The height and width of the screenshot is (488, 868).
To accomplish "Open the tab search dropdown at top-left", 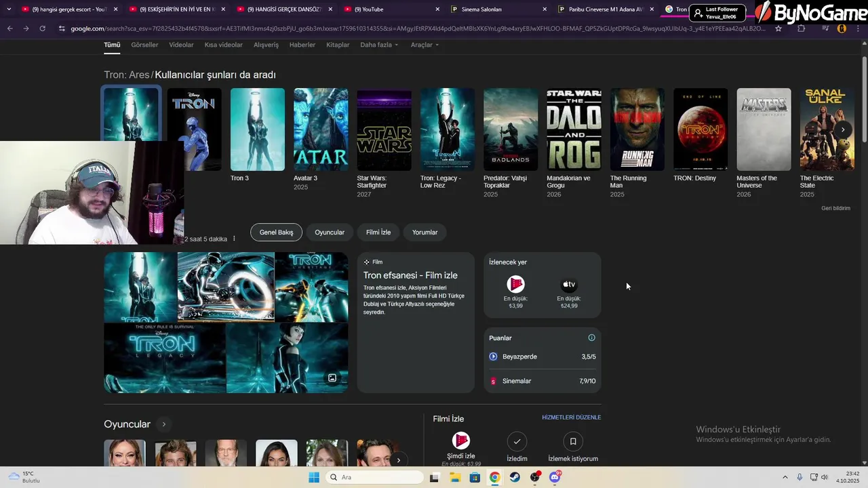I will click(9, 9).
